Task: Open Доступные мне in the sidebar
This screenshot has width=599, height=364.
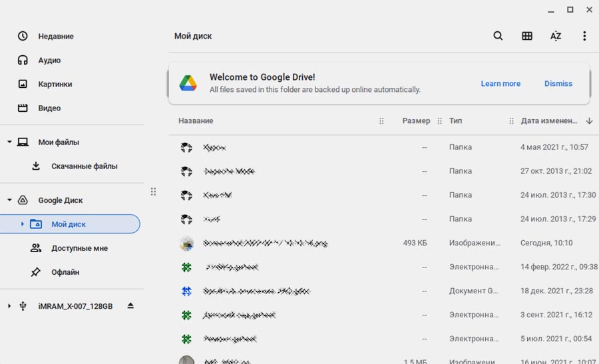Action: (x=79, y=248)
